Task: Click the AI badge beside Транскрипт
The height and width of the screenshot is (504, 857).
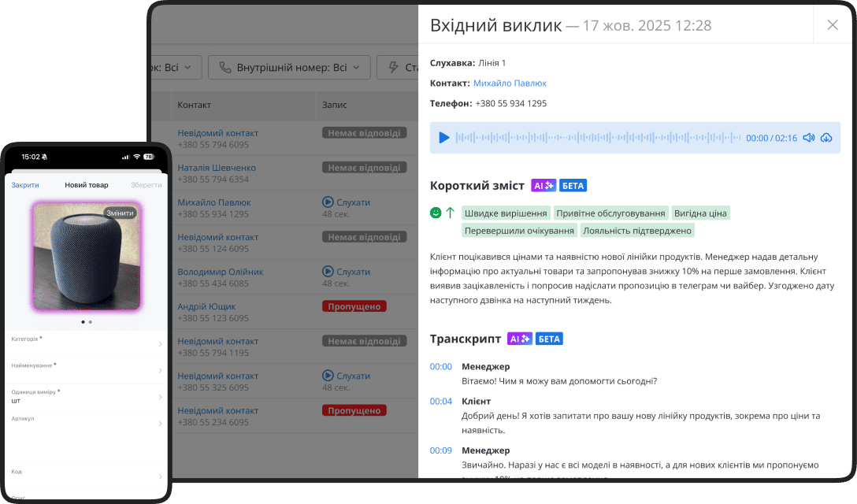Action: click(519, 339)
